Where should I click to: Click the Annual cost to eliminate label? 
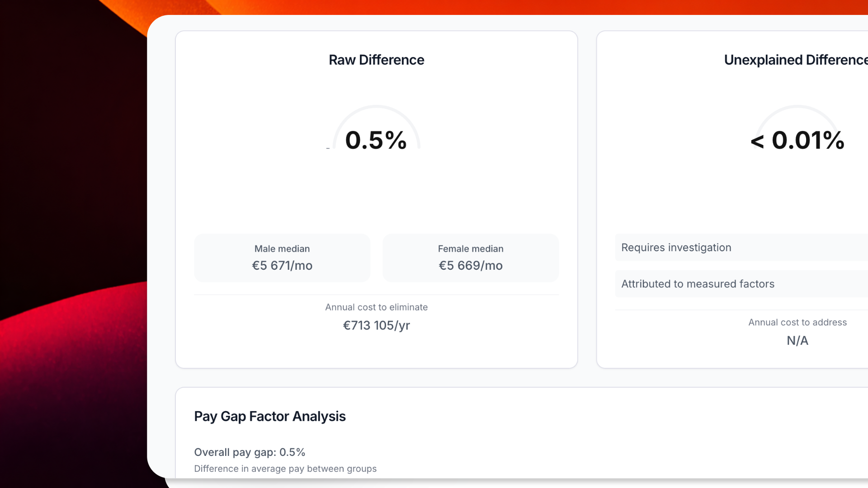tap(376, 307)
